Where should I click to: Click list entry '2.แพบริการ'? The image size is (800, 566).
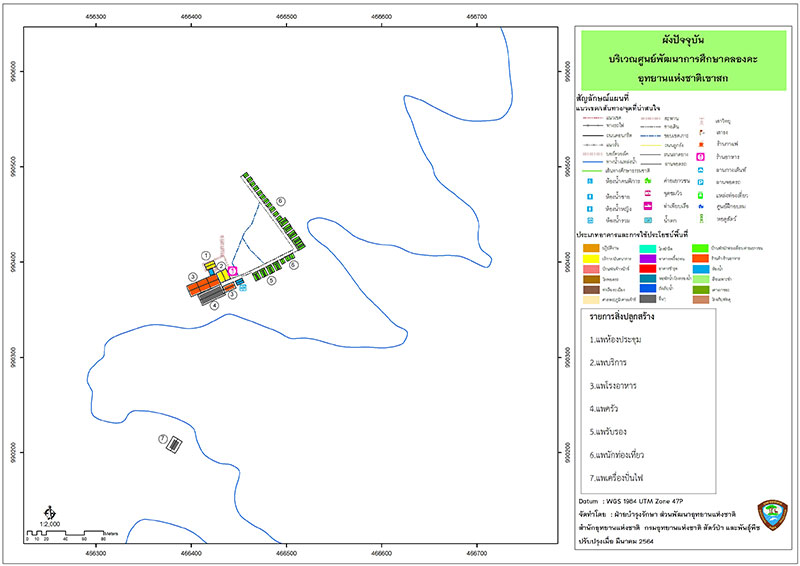(608, 362)
